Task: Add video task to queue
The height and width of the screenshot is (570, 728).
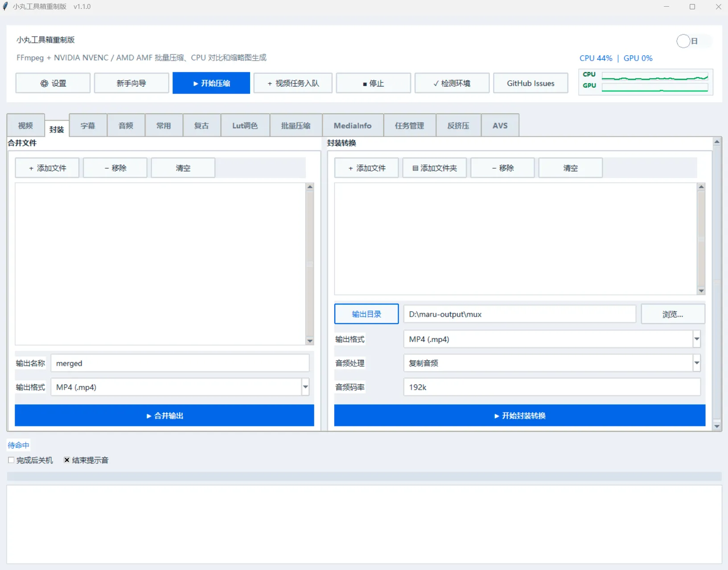Action: click(293, 83)
